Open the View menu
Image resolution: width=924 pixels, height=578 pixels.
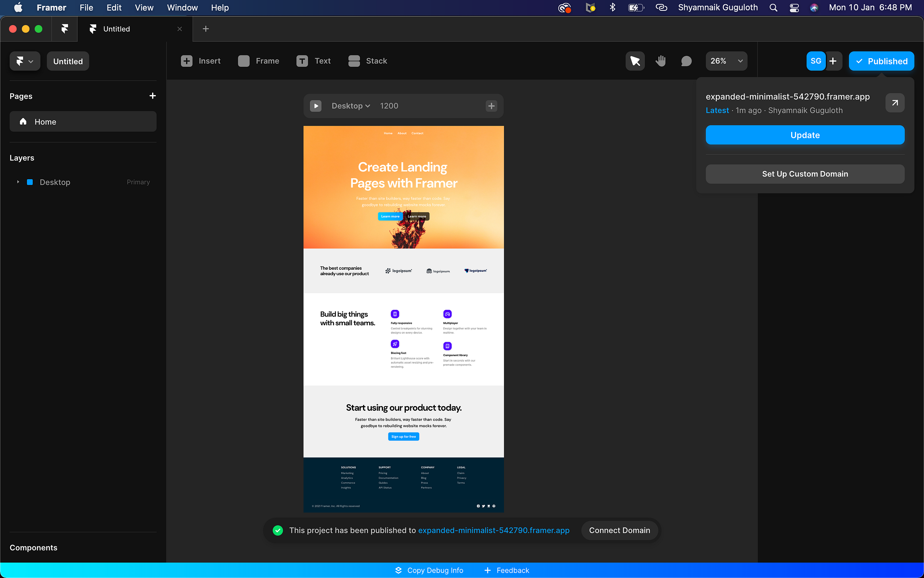point(144,8)
